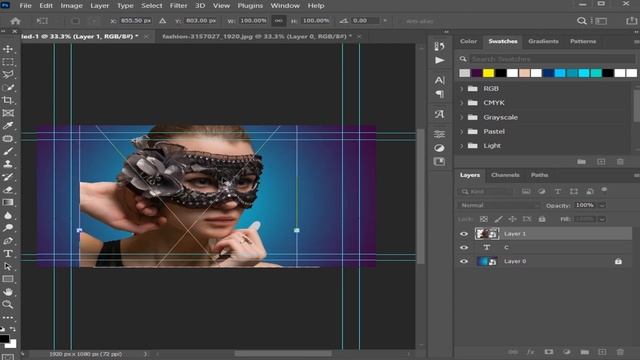The height and width of the screenshot is (360, 640).
Task: Hide Layer 0 visibility eye
Action: point(464,261)
